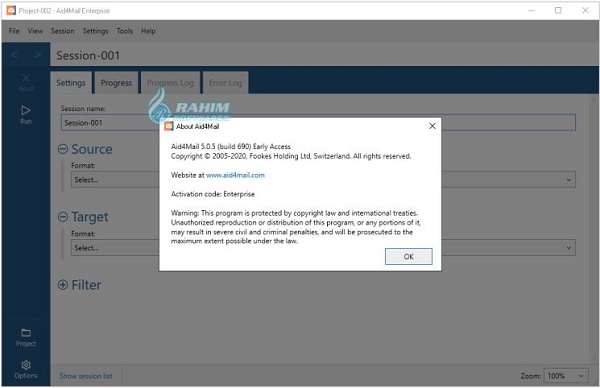Collapse the Target section
Viewport: 600px width, 388px height.
(x=63, y=217)
